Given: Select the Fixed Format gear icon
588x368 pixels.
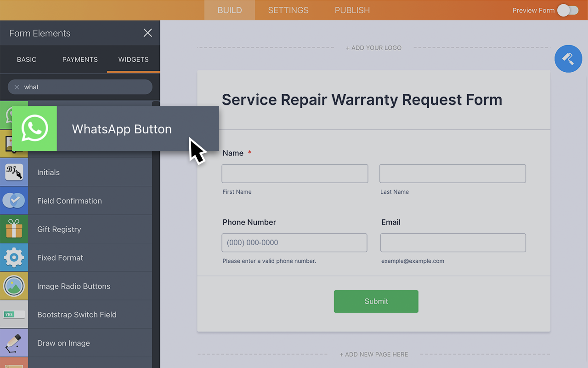Looking at the screenshot, I should pyautogui.click(x=14, y=258).
